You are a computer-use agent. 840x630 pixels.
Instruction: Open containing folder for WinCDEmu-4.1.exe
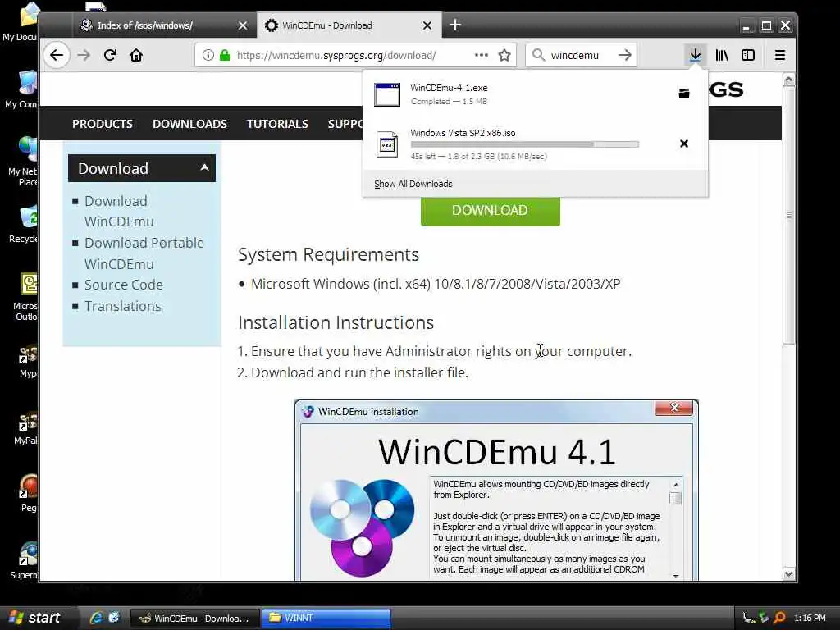[x=683, y=94]
